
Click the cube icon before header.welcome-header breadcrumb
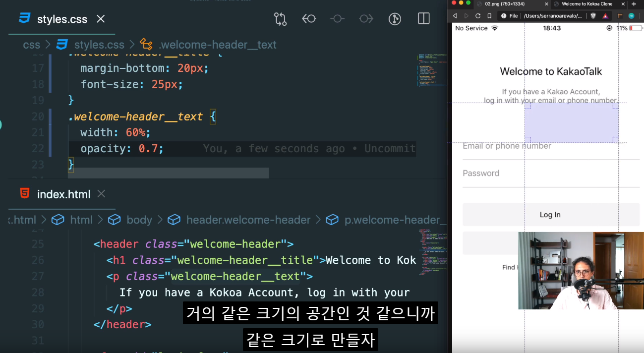(174, 220)
